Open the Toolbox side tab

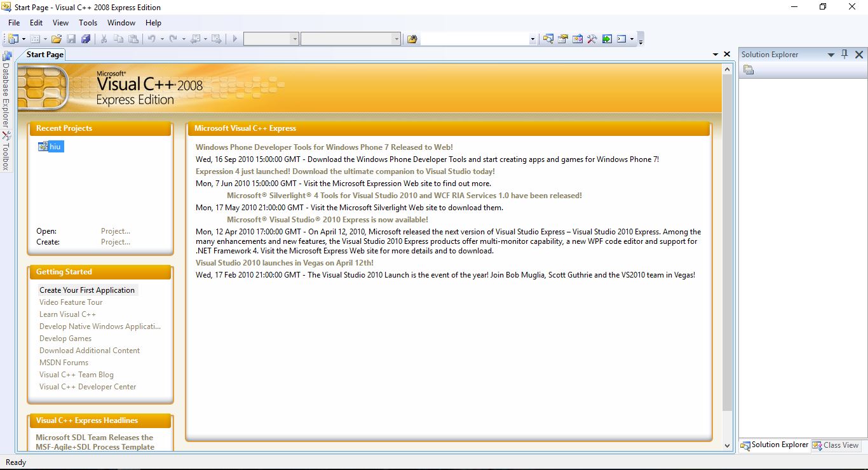pyautogui.click(x=6, y=151)
